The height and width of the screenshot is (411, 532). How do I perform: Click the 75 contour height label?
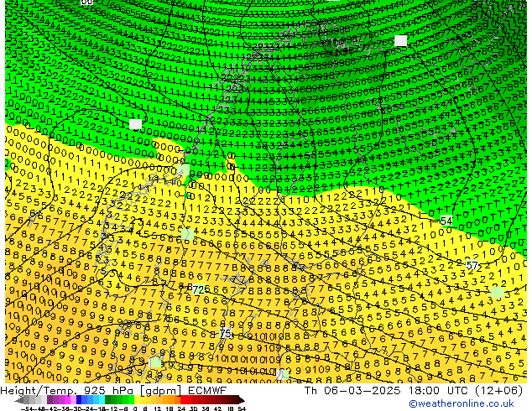(226, 333)
